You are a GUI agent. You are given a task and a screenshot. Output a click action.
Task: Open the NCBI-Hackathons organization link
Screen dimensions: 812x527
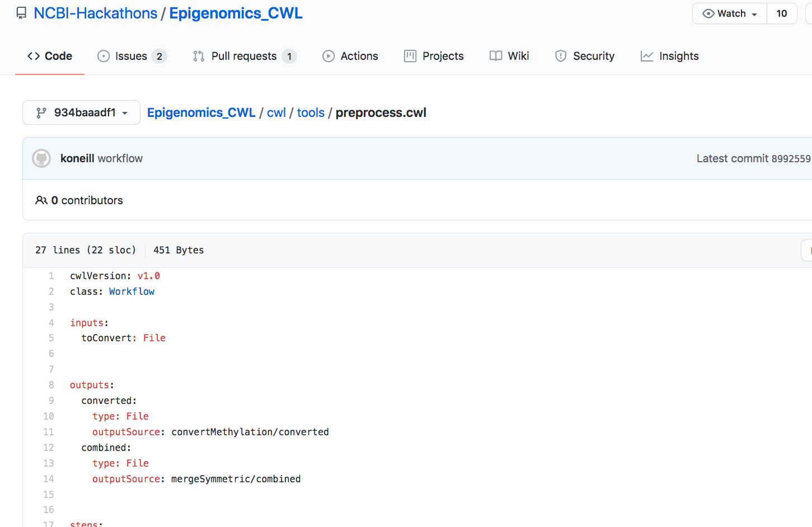pyautogui.click(x=96, y=13)
